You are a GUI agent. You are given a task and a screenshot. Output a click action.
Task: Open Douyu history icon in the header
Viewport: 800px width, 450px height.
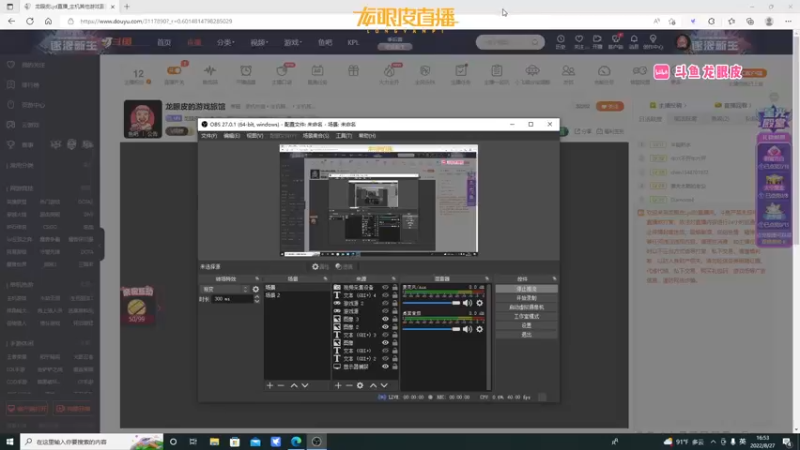pyautogui.click(x=560, y=42)
